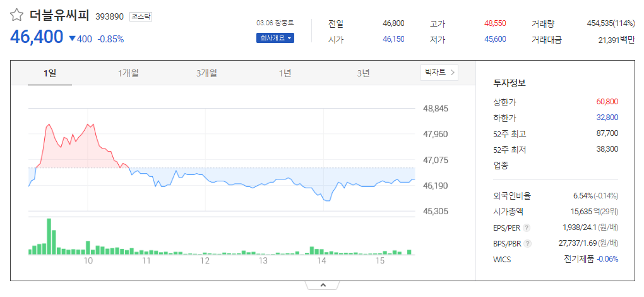
Task: Switch chart to 1개월 tab
Action: pyautogui.click(x=128, y=73)
